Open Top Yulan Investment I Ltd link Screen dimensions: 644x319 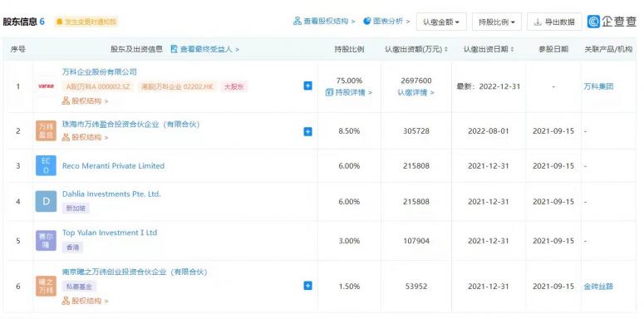click(110, 233)
